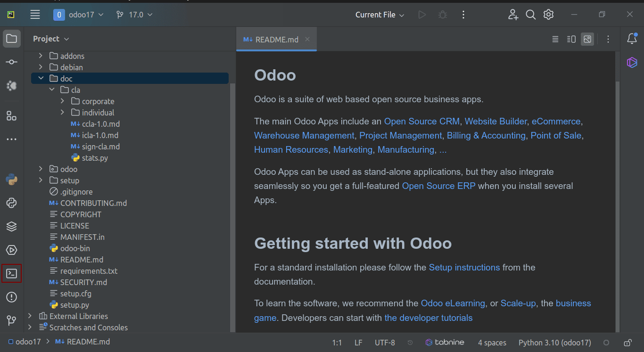Follow the Setup instructions link
The width and height of the screenshot is (644, 352).
[464, 268]
